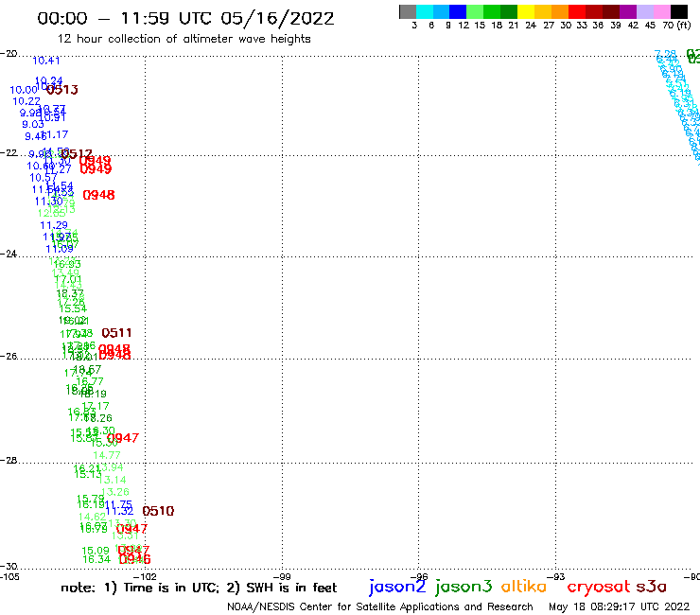Click the black swatch ending the legend
This screenshot has width=700, height=615.
tap(679, 11)
